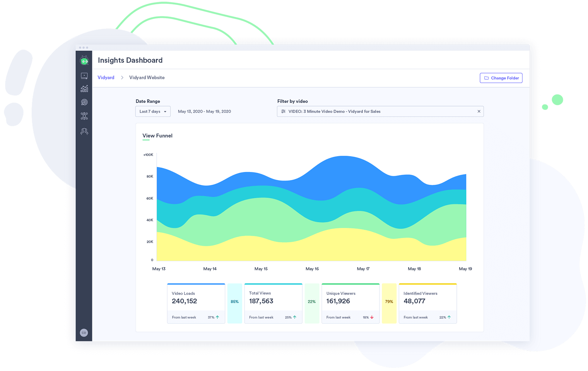Select the Vidyard Website breadcrumb
The width and height of the screenshot is (588, 371).
coord(147,78)
